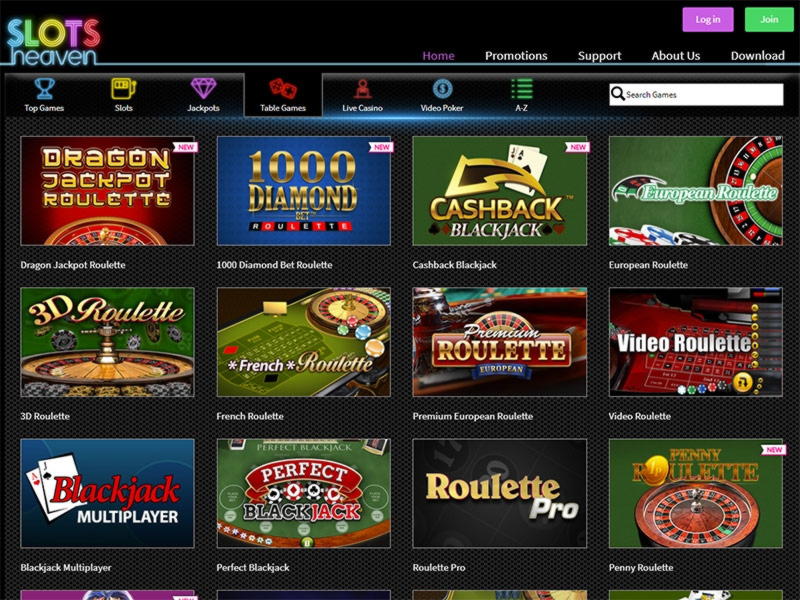
Task: Open the Slots machine icon
Action: (123, 89)
